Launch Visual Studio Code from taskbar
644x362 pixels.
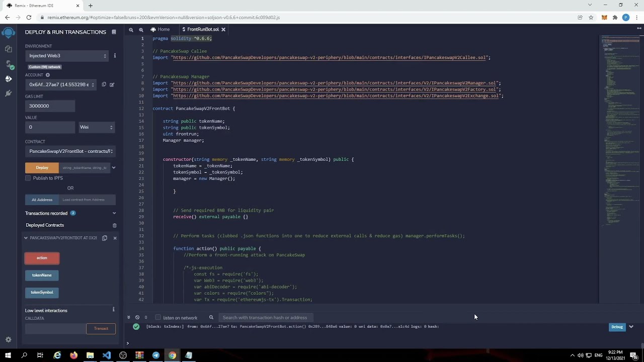pos(107,355)
